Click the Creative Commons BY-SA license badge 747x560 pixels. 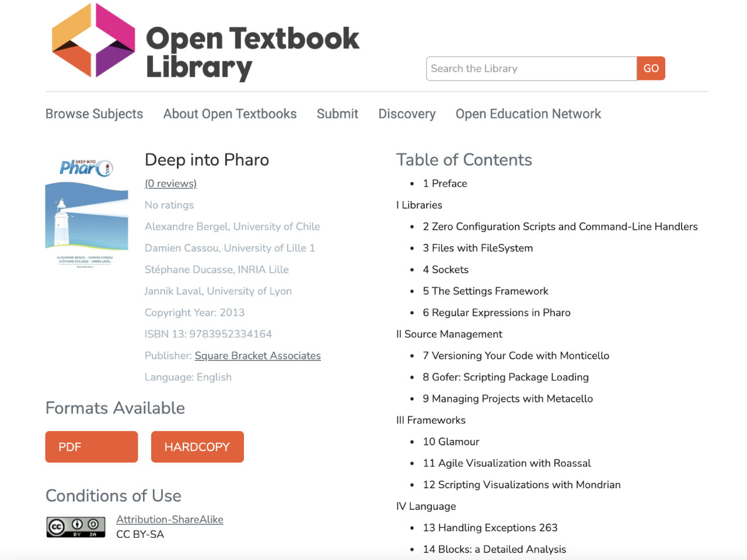click(76, 527)
